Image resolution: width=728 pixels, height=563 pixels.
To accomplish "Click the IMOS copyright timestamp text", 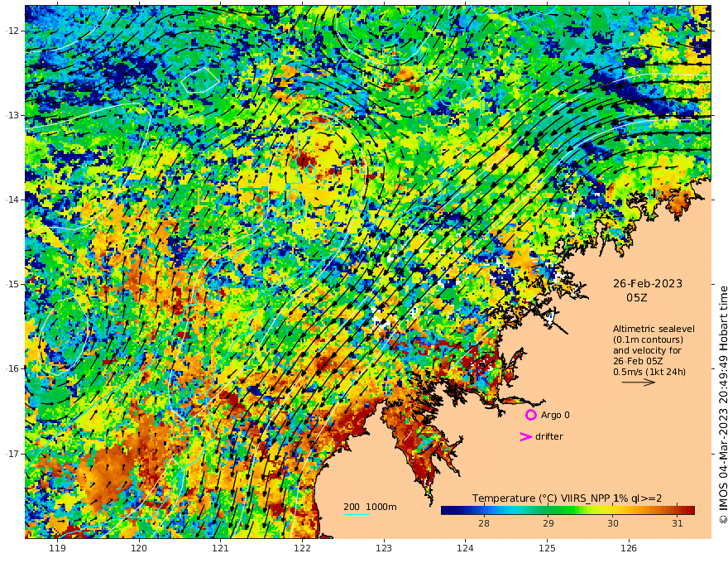I will tap(723, 405).
